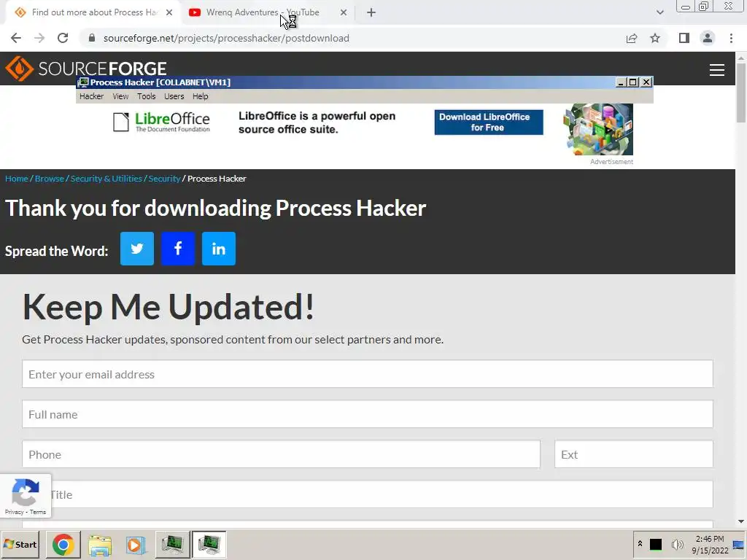747x560 pixels.
Task: Bookmark this page with star icon
Action: (x=655, y=38)
